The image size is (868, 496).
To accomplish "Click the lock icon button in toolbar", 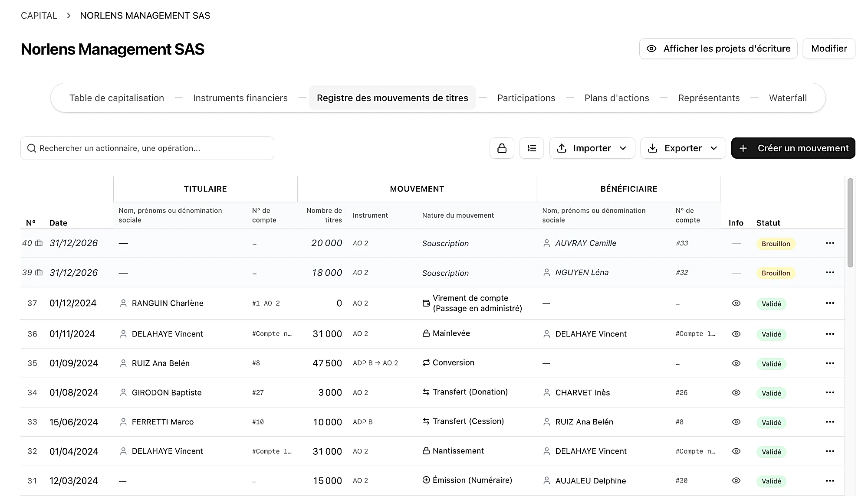I will click(x=502, y=148).
